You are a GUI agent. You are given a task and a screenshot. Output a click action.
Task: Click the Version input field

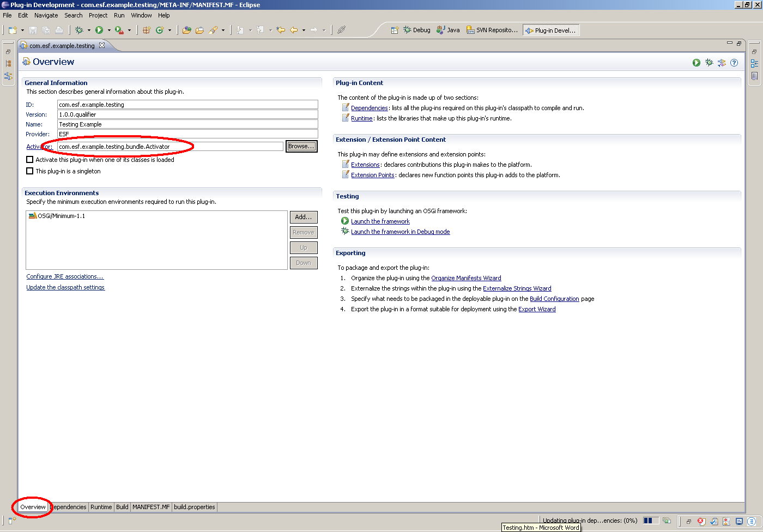pos(187,114)
